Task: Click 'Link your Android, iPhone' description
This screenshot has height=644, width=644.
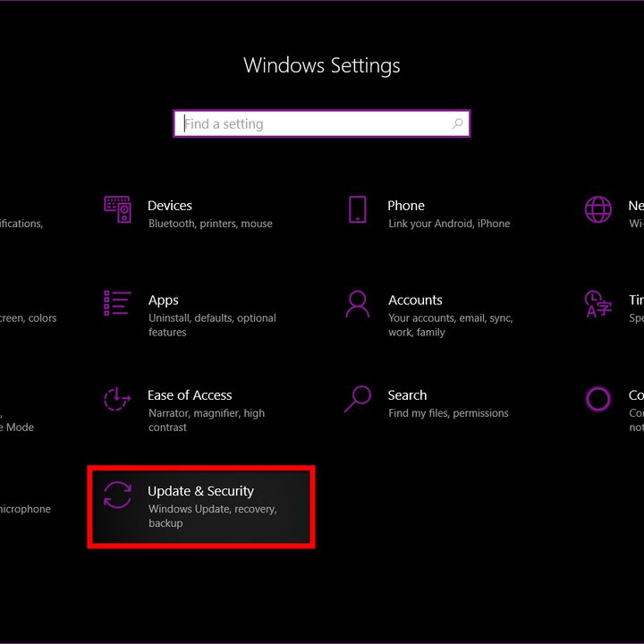Action: (x=449, y=224)
